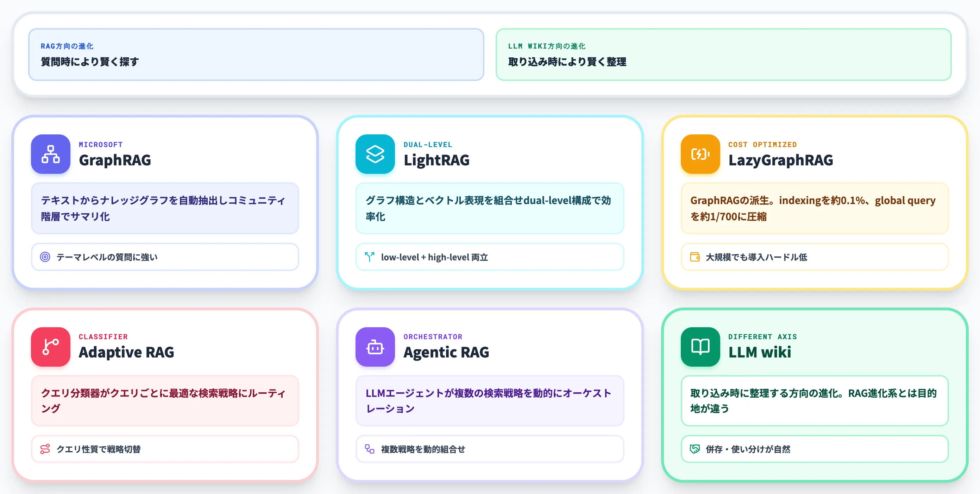Click the LLM wiki description about 取り込み時に整理

pyautogui.click(x=815, y=401)
